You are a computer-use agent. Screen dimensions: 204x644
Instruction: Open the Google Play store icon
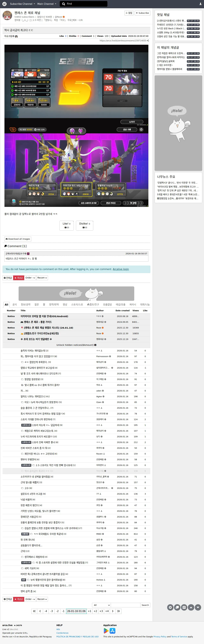pyautogui.click(x=106, y=631)
